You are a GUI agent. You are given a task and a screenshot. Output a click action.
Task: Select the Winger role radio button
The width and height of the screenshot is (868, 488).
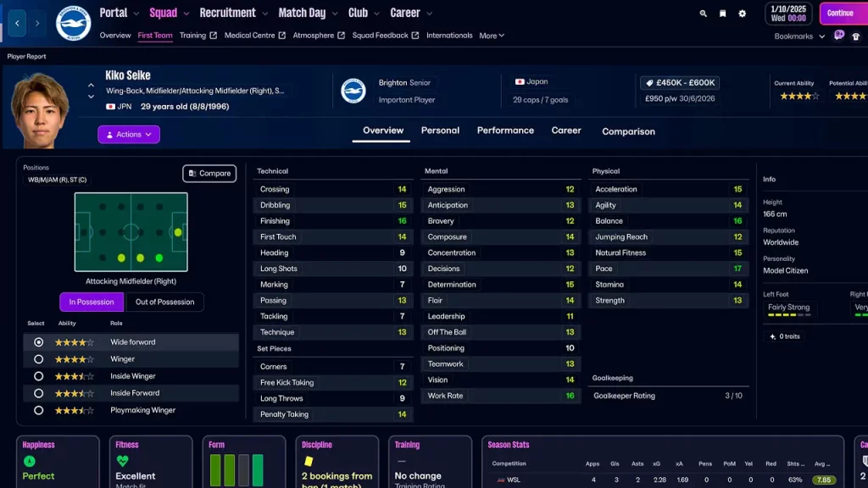tap(37, 359)
